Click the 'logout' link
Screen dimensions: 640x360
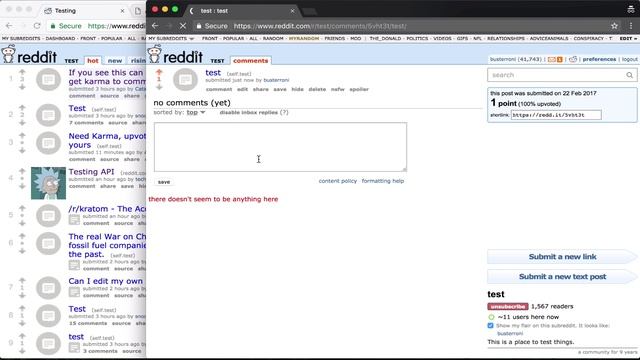pyautogui.click(x=629, y=59)
